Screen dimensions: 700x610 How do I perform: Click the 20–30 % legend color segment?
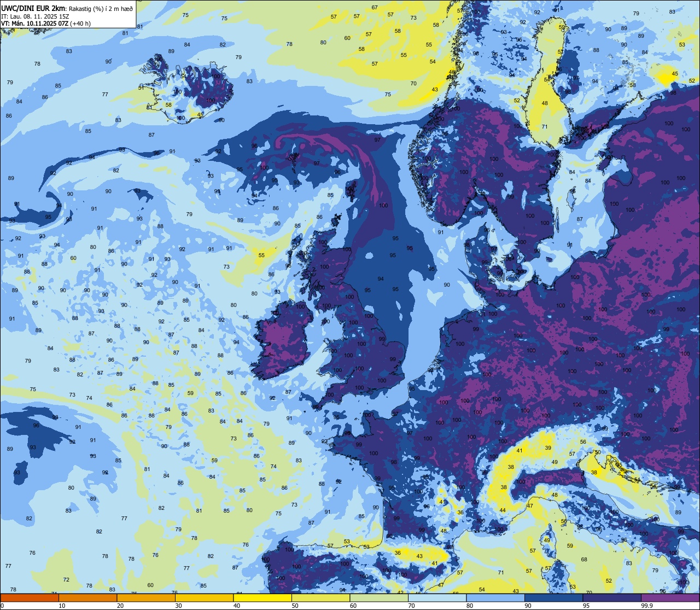point(146,597)
